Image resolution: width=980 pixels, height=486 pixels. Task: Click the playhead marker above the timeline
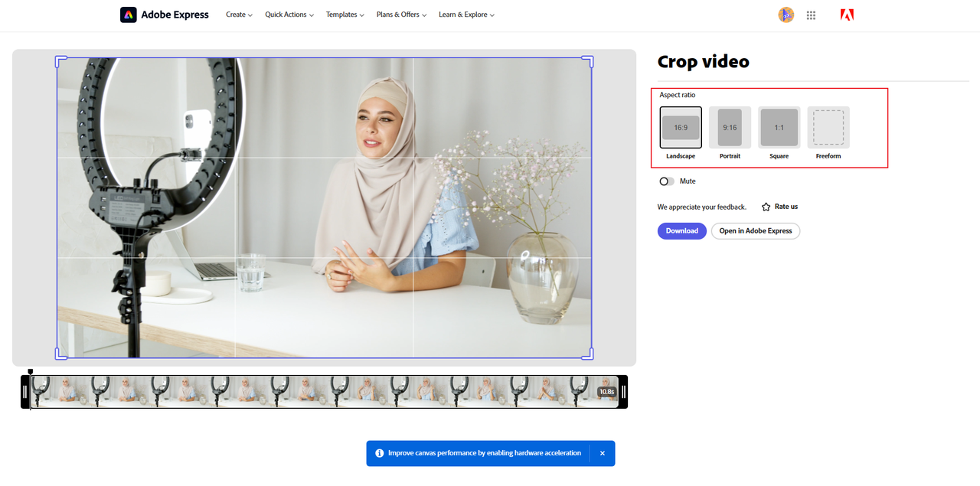(x=31, y=372)
